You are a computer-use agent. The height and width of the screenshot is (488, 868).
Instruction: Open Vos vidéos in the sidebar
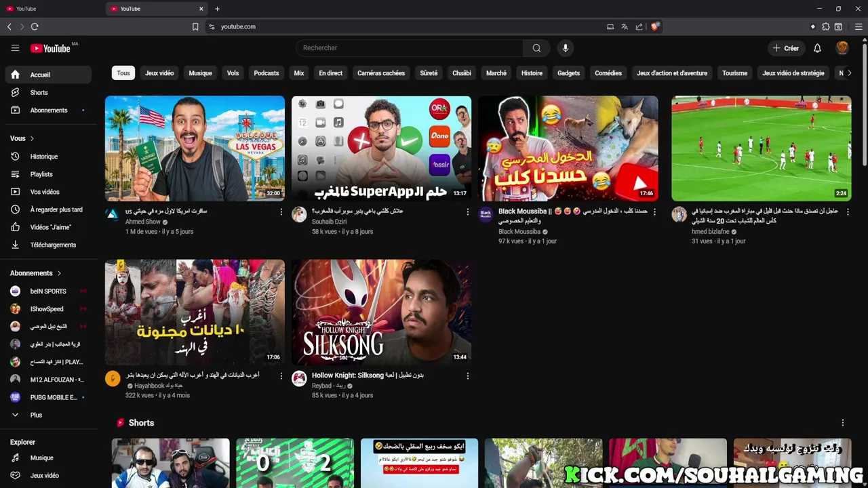(47, 192)
